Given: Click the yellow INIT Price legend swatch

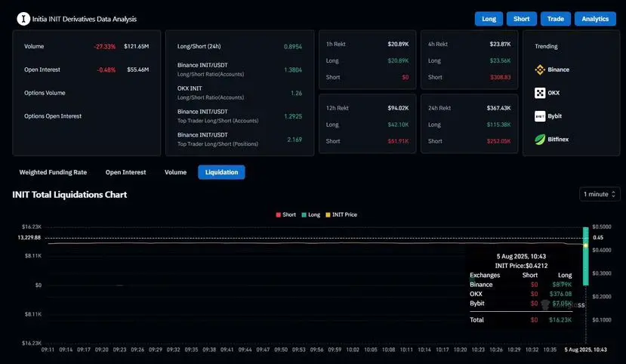Looking at the screenshot, I should click(328, 214).
